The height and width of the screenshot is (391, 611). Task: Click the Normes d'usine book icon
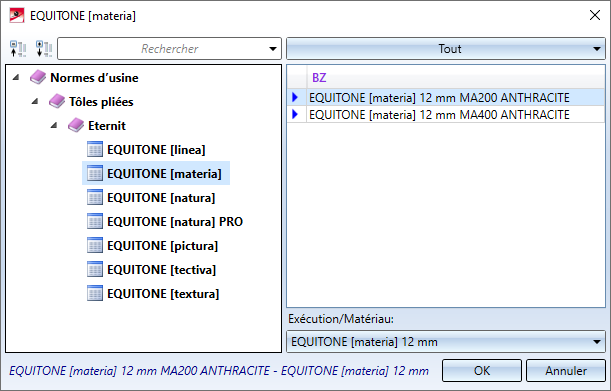click(x=38, y=78)
